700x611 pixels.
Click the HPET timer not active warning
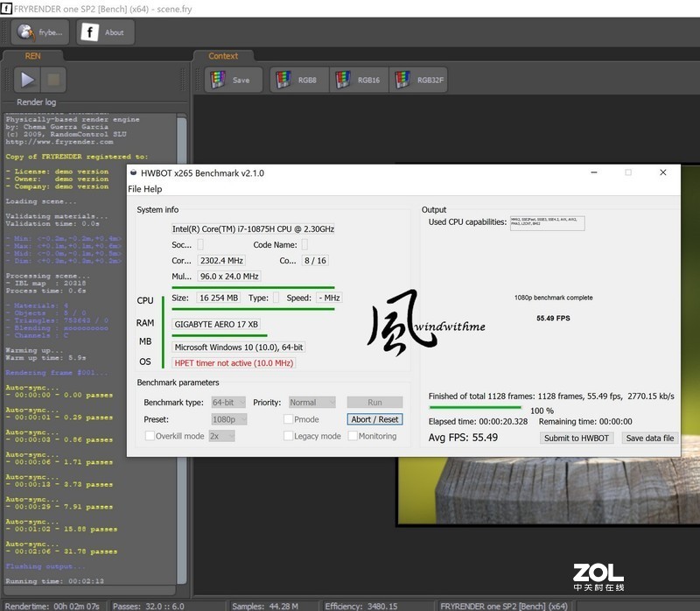[x=234, y=363]
